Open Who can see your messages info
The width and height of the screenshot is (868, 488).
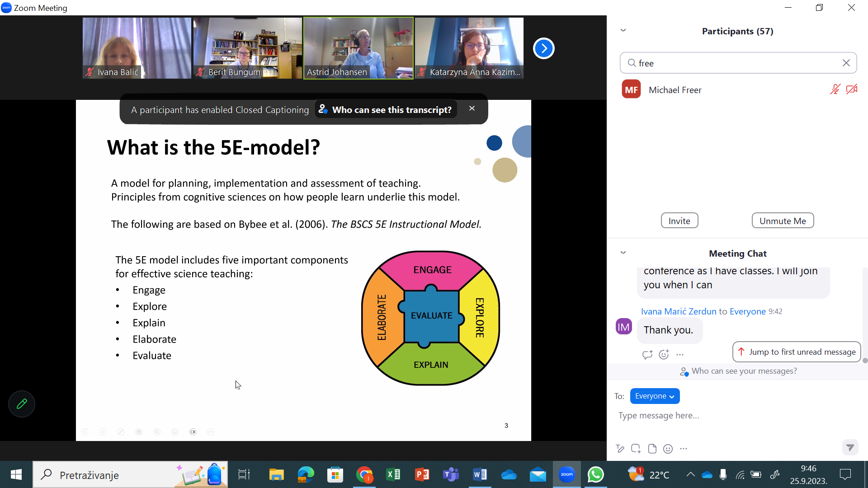[x=738, y=371]
